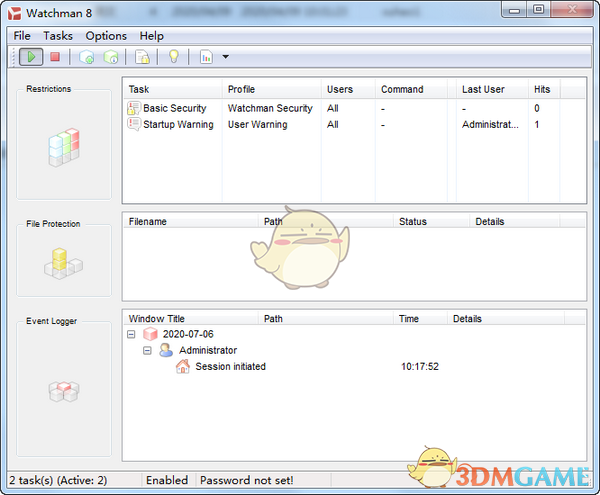Click the Restrictions colored cubes icon
600x495 pixels.
tap(64, 147)
